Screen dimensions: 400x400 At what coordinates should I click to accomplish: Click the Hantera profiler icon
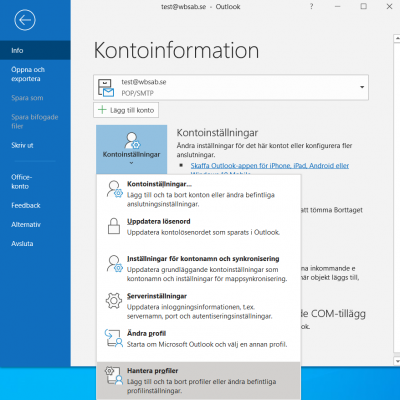[x=114, y=375]
